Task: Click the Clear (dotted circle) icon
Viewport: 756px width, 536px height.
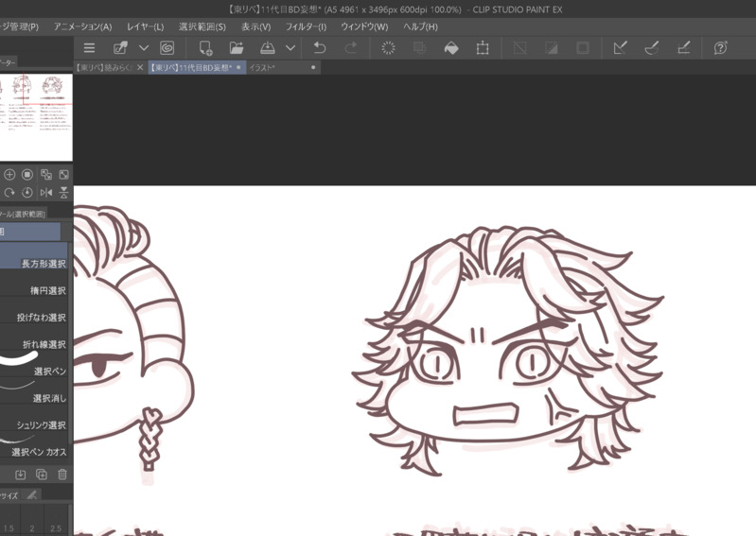Action: pyautogui.click(x=388, y=47)
